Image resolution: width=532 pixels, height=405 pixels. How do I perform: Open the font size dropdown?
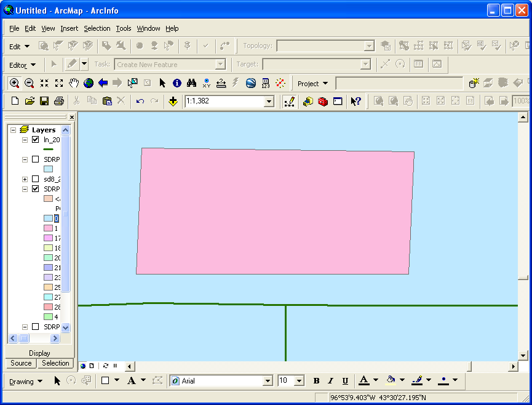(300, 381)
